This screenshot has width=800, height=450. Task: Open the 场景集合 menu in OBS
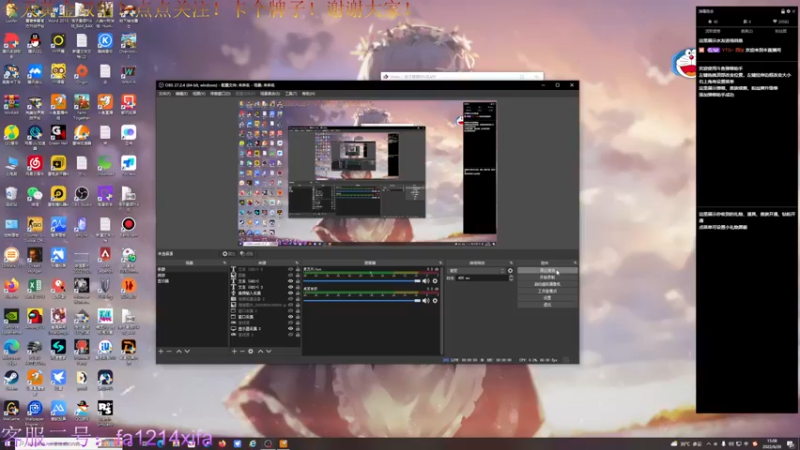(x=269, y=94)
